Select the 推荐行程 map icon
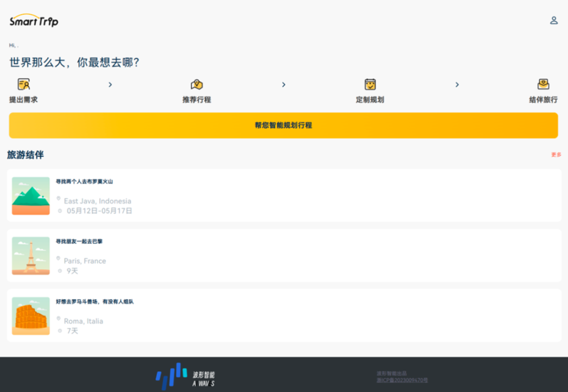 click(x=197, y=85)
